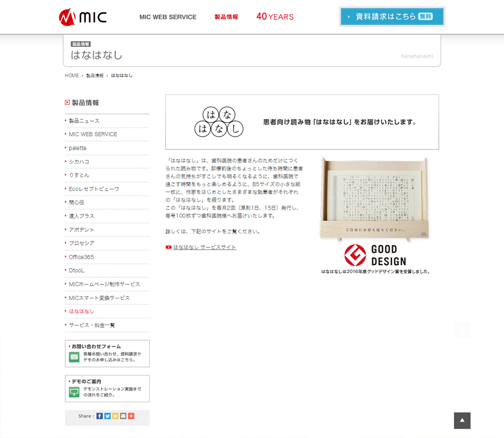Viewport: 504px width, 438px height.
Task: Open 製品情報 in top navigation
Action: (x=226, y=17)
